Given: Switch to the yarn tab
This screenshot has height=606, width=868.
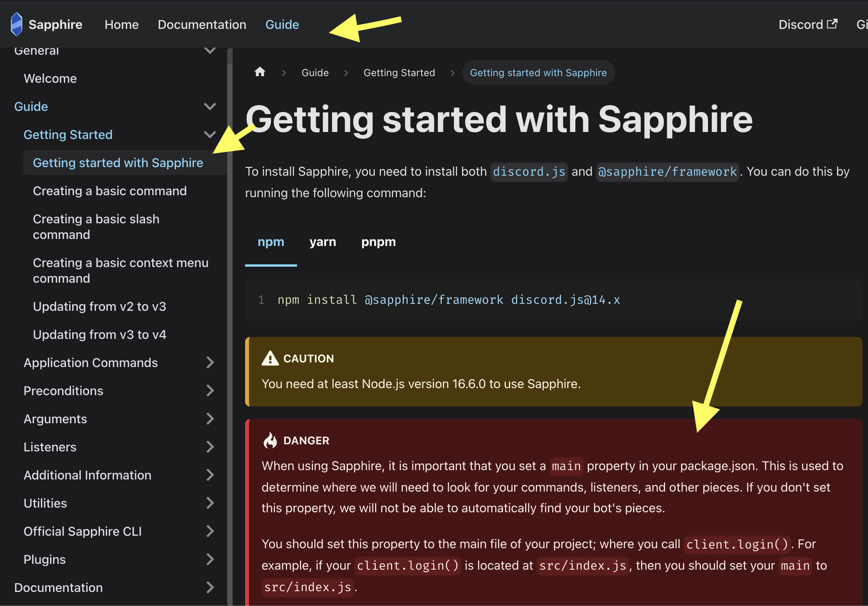Looking at the screenshot, I should point(322,242).
